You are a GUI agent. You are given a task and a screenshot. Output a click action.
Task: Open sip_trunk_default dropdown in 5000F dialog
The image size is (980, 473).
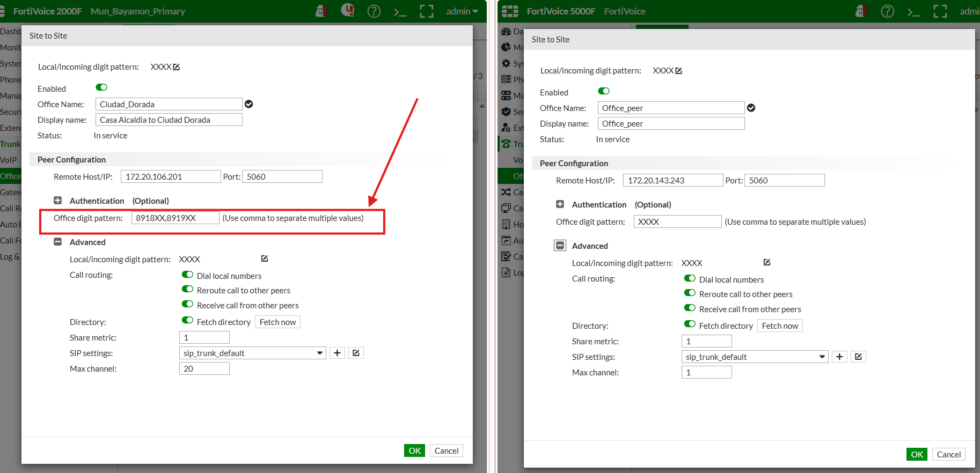[x=755, y=357]
